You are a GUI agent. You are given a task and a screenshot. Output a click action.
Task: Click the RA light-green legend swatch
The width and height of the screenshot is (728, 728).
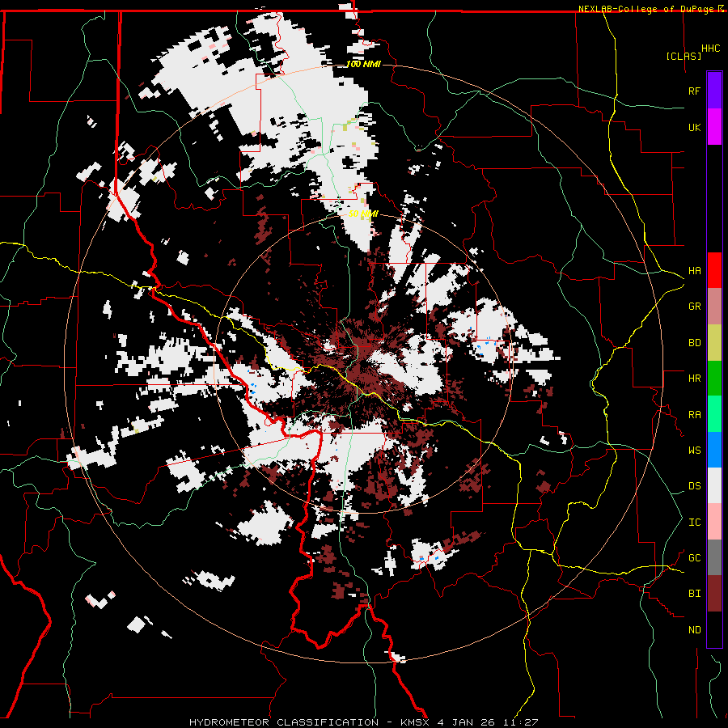[714, 414]
